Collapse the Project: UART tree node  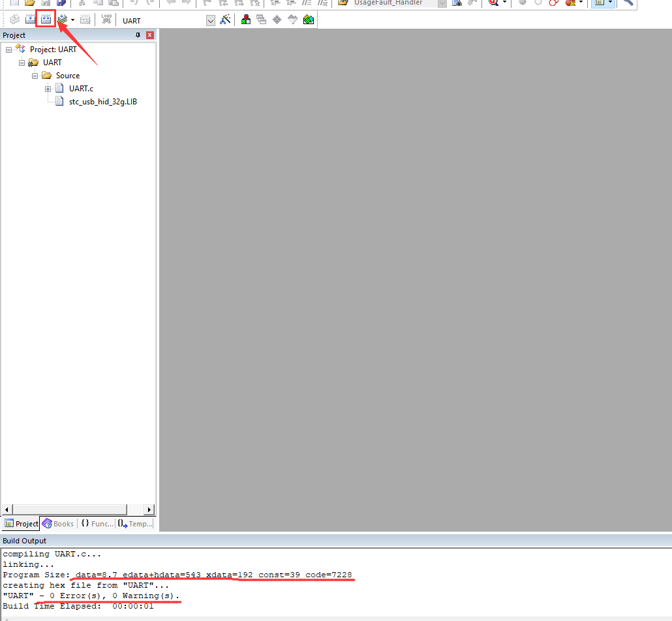8,50
